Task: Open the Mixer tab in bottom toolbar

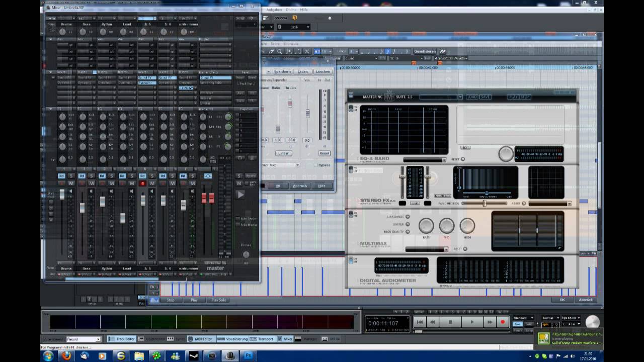Action: pos(285,339)
